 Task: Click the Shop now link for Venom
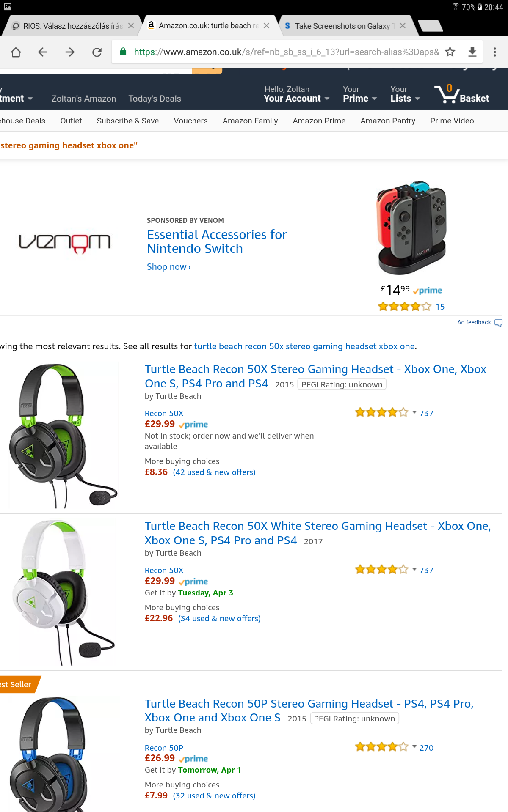coord(168,267)
